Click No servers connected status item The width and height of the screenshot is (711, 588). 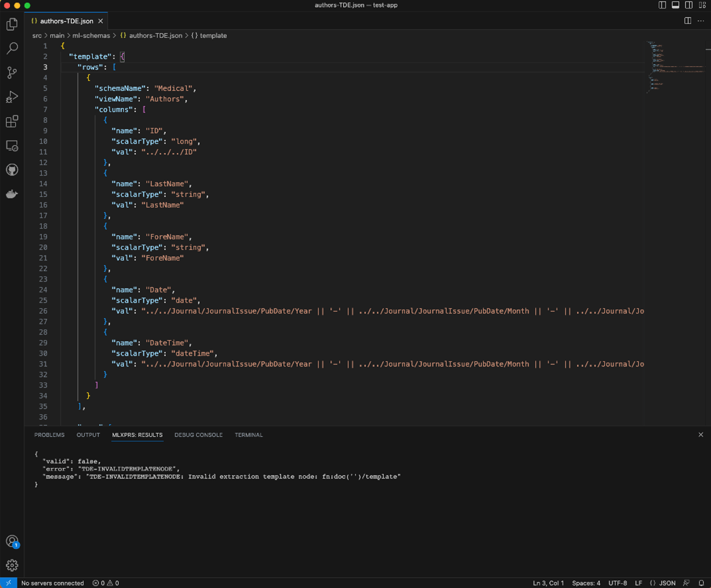52,583
